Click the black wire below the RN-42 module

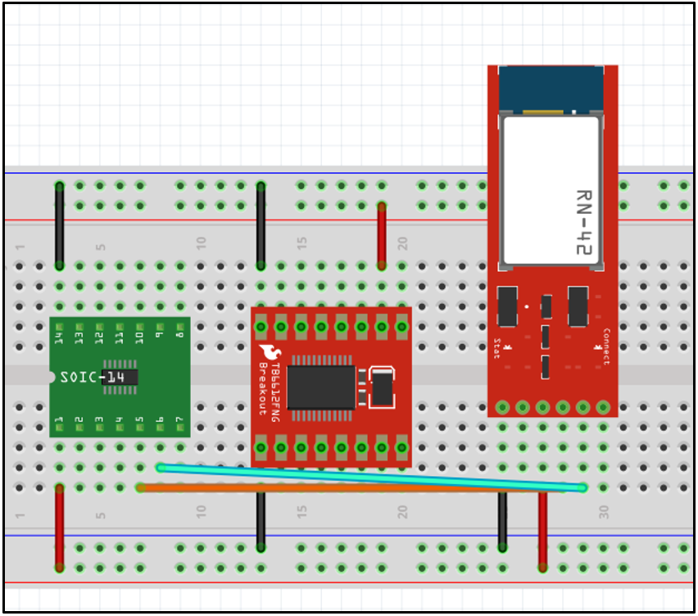(502, 521)
